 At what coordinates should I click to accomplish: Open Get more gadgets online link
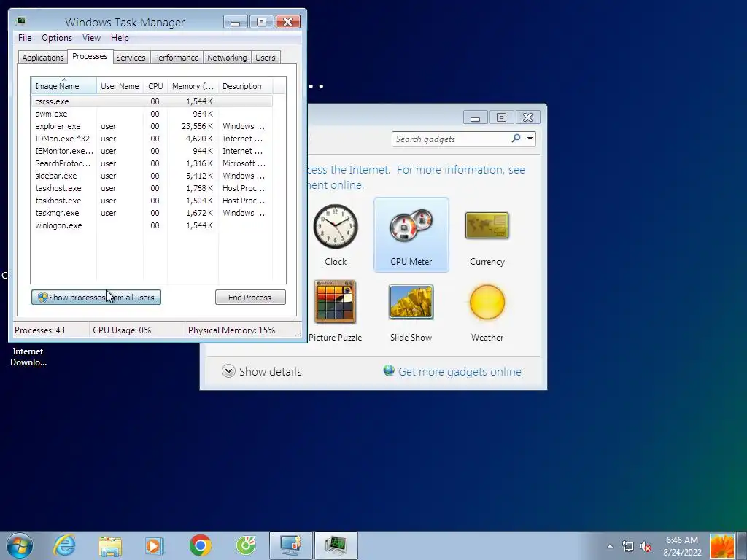point(460,371)
